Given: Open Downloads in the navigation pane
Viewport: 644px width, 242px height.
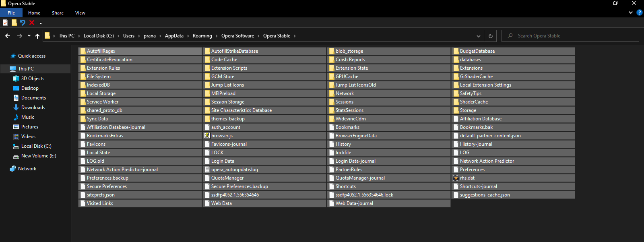Looking at the screenshot, I should [33, 108].
